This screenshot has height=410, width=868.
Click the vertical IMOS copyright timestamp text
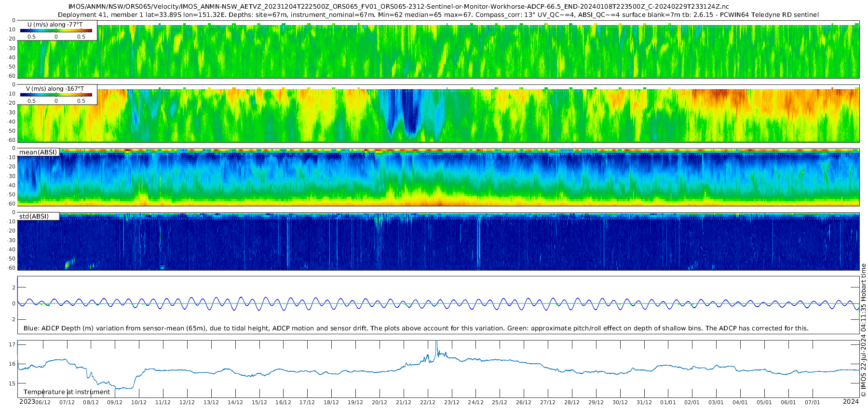pyautogui.click(x=864, y=329)
